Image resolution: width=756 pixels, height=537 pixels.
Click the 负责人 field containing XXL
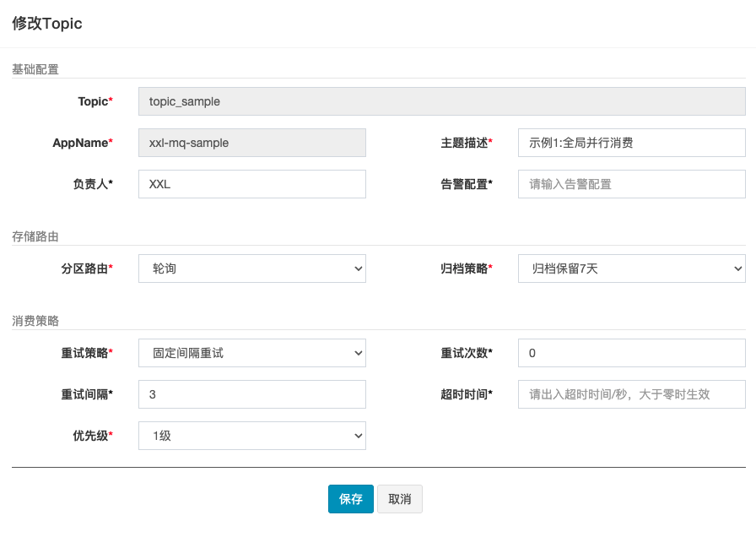pyautogui.click(x=251, y=184)
